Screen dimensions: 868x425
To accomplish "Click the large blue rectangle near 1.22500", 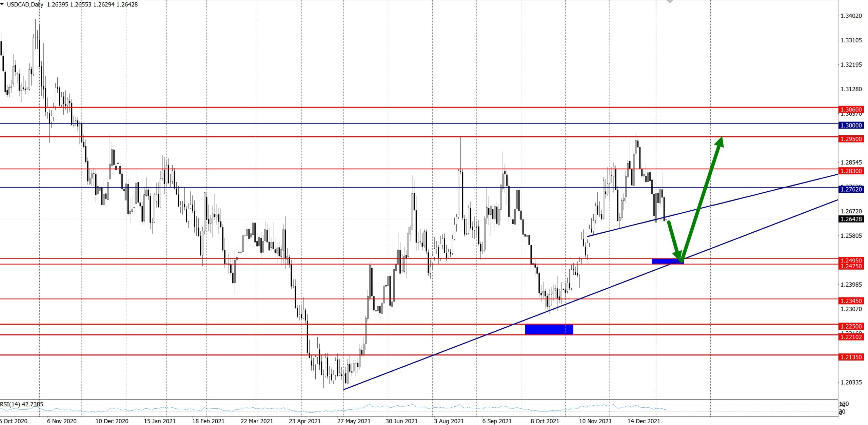I will 549,329.
